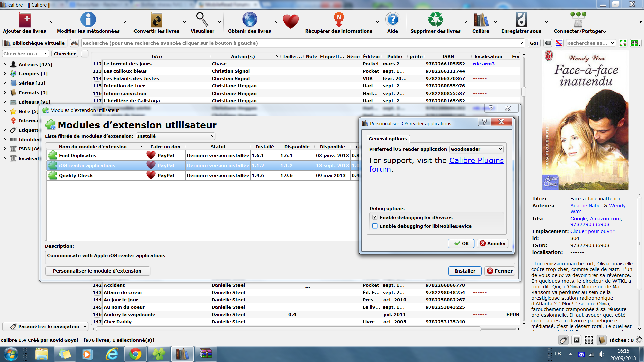Image resolution: width=644 pixels, height=362 pixels.
Task: Click Connecter/Partager toolbar icon
Action: pos(578,20)
